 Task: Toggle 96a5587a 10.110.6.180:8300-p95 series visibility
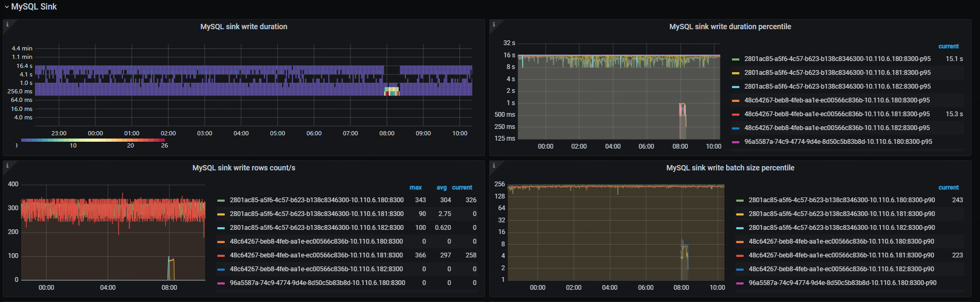[838, 142]
